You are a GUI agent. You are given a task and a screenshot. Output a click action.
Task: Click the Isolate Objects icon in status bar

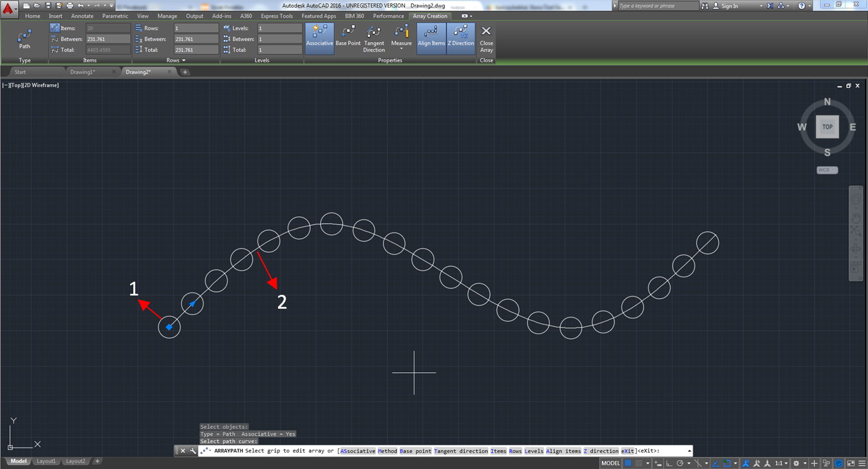826,463
